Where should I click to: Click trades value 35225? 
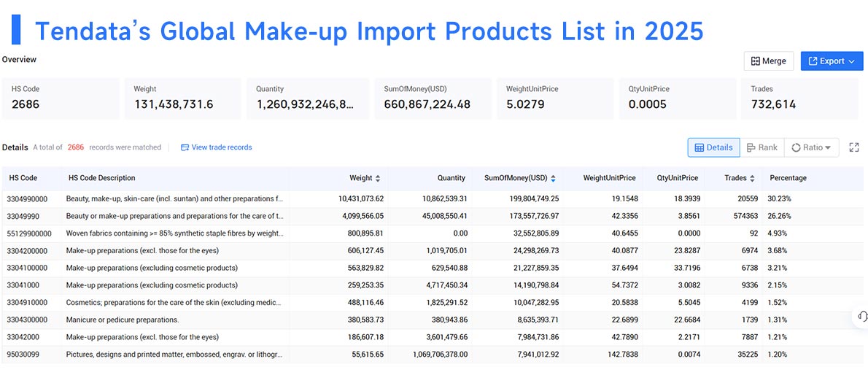click(x=747, y=355)
